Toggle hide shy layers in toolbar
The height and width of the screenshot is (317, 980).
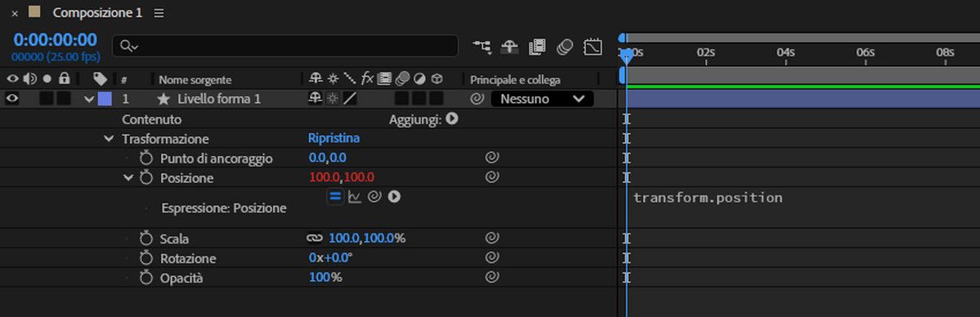(x=510, y=47)
